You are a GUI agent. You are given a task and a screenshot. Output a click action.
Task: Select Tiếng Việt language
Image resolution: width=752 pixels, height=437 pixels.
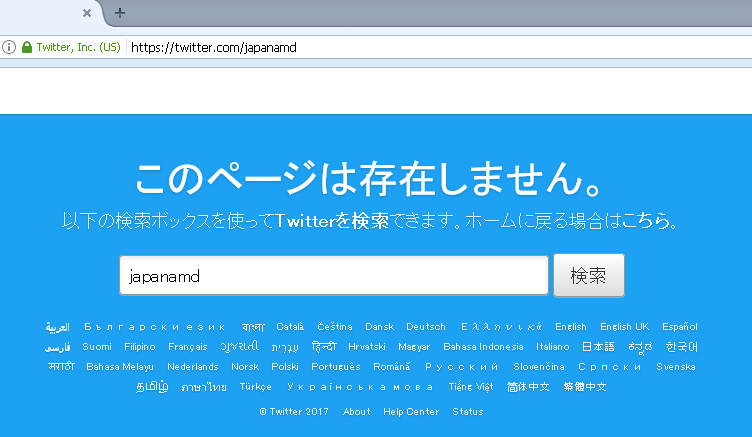[x=471, y=387]
